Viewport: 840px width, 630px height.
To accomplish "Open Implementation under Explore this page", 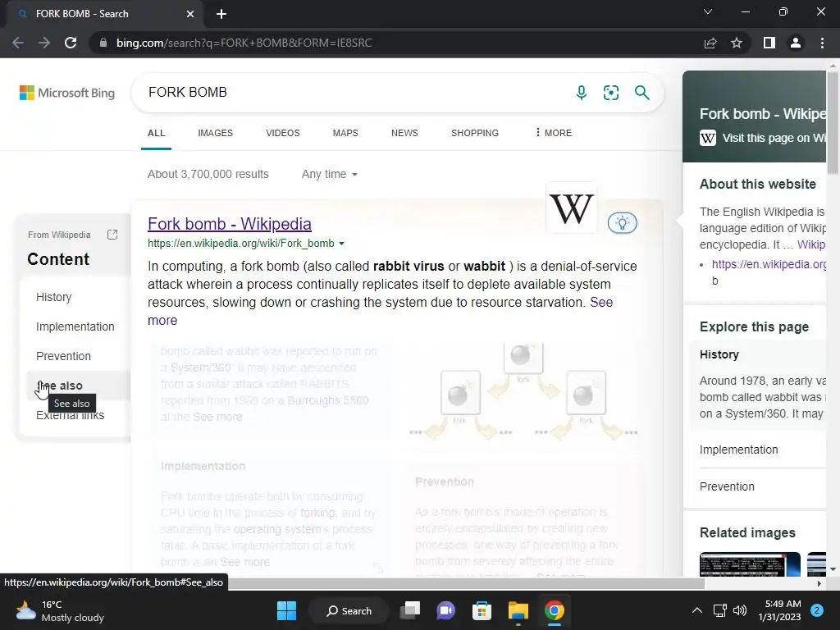I will 738,450.
